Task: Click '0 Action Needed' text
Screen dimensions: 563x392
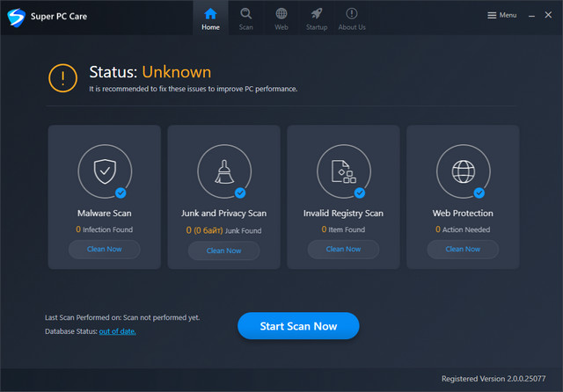Action: (463, 229)
